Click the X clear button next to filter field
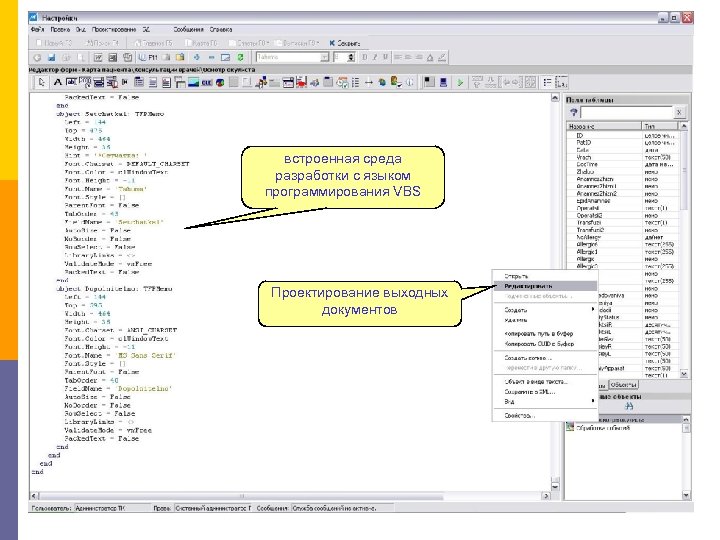 coord(679,112)
